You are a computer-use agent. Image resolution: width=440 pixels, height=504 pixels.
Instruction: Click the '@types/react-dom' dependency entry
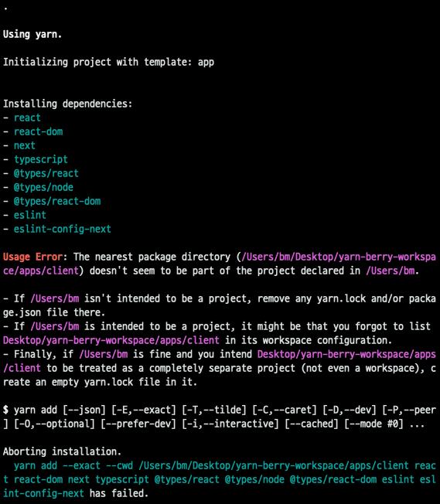[x=57, y=201]
